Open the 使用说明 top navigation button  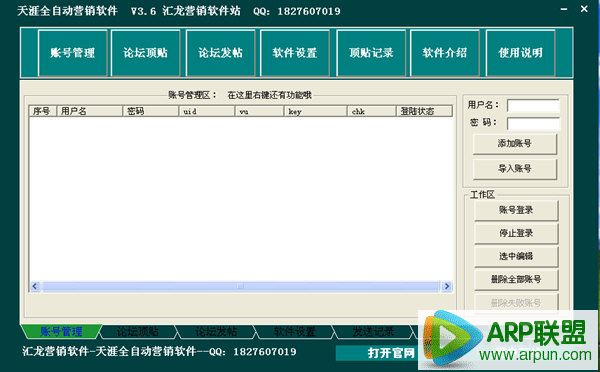(520, 52)
